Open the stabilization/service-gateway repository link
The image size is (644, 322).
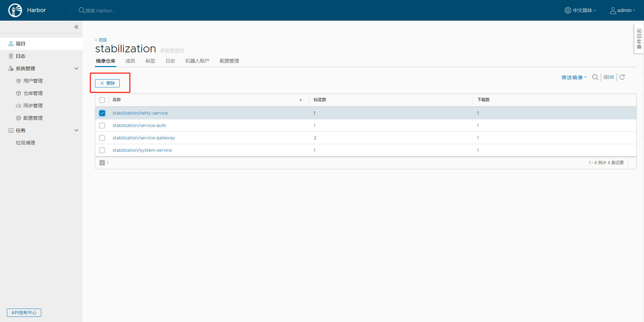click(144, 138)
